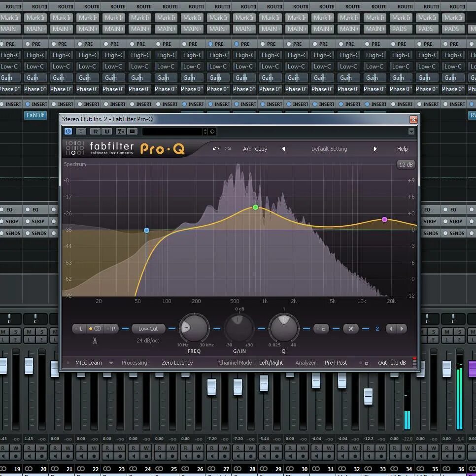Toggle SENDS bypass on second mixer channel

[x=28, y=233]
